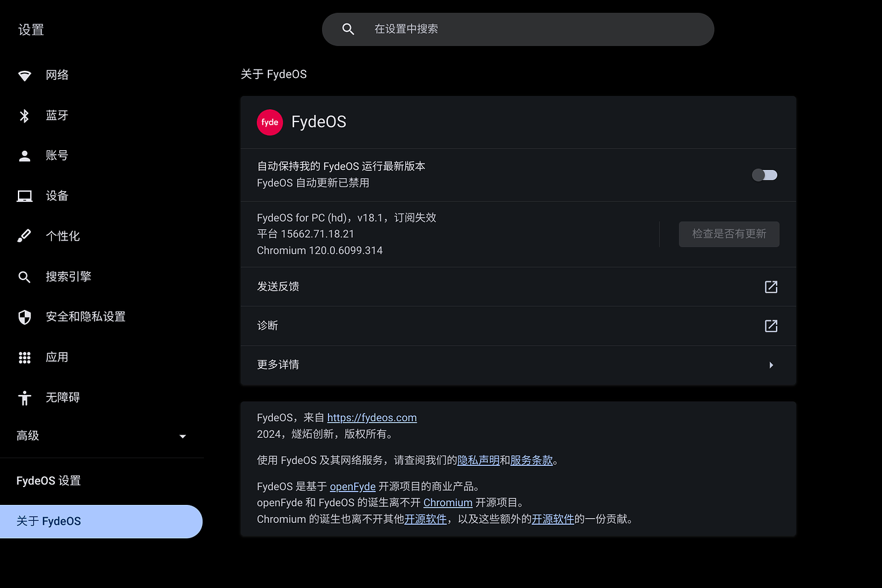Open 应用 via the apps grid icon

point(24,357)
